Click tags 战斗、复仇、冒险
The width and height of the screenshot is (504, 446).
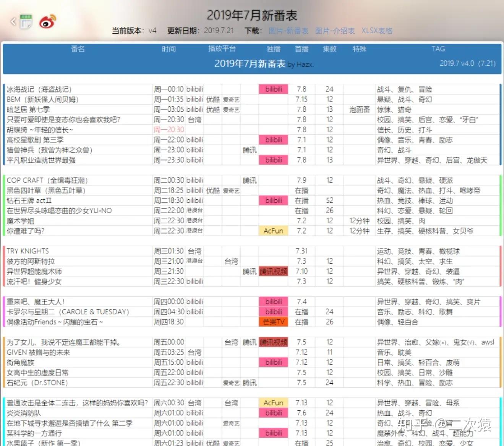[x=404, y=89]
